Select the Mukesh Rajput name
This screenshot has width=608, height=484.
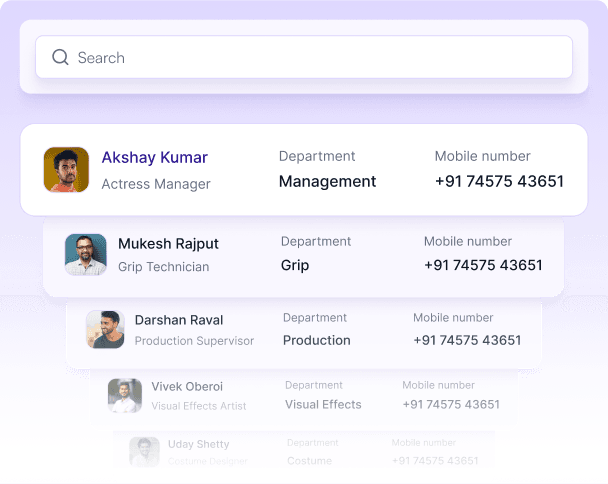tap(168, 243)
